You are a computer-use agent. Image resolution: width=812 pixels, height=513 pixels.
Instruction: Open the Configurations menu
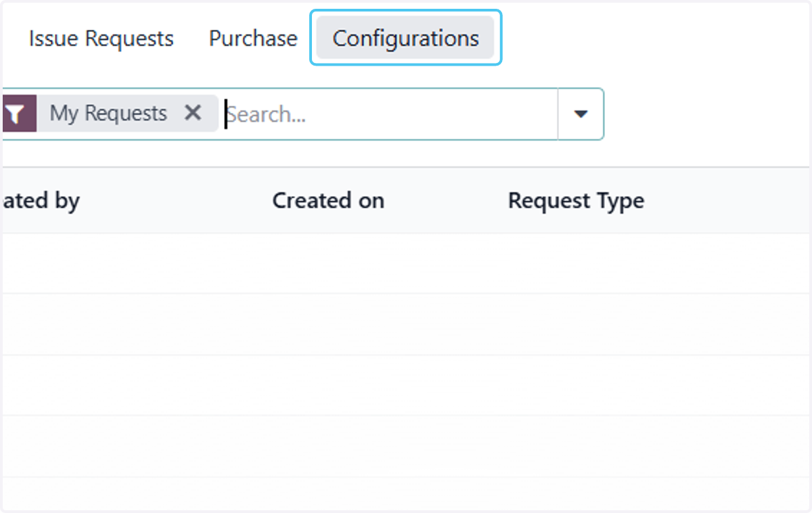click(x=405, y=38)
